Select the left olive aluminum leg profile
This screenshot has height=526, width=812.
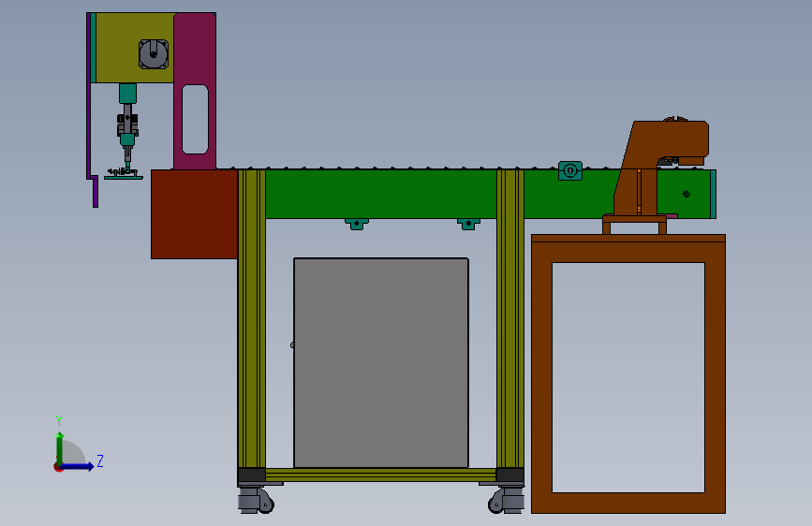(252, 318)
